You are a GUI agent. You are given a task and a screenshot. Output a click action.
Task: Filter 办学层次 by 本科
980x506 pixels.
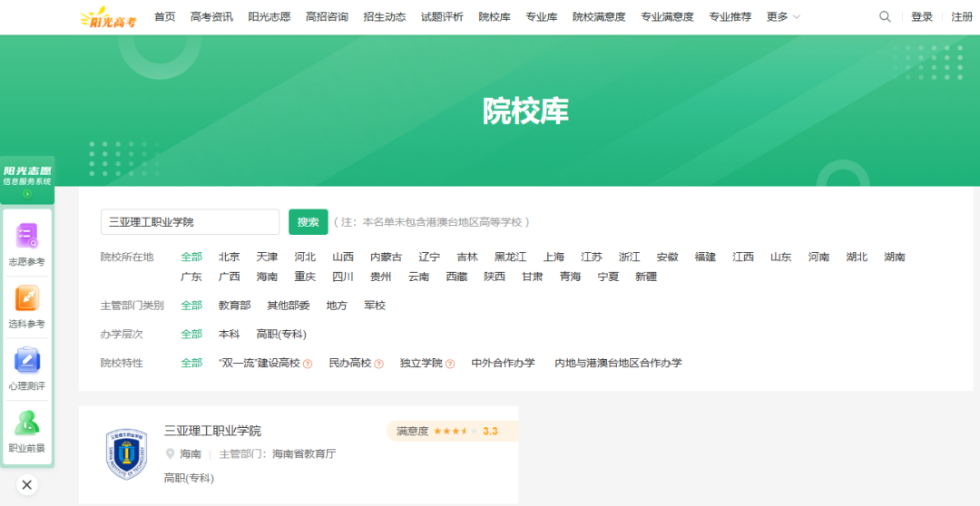(230, 335)
